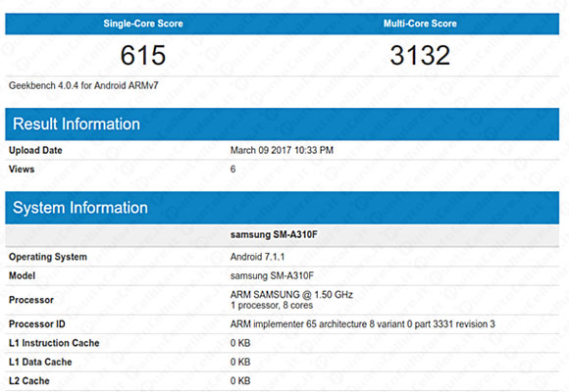Click the L1 Data Cache label

(40, 362)
